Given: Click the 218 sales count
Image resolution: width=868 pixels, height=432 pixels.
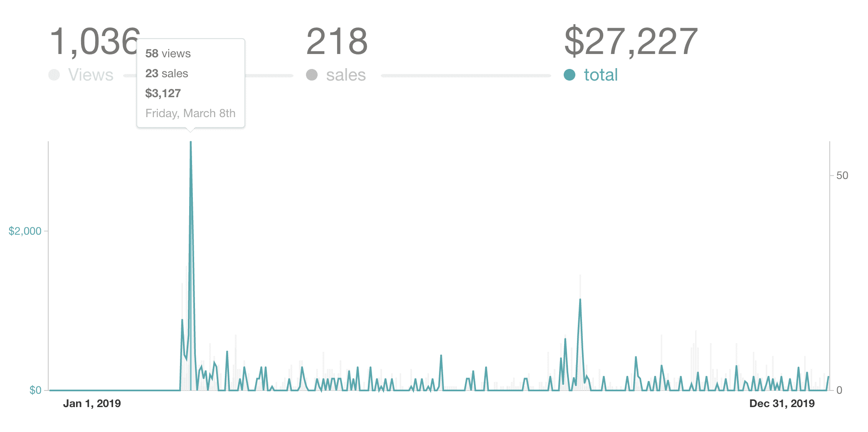Looking at the screenshot, I should pyautogui.click(x=337, y=42).
